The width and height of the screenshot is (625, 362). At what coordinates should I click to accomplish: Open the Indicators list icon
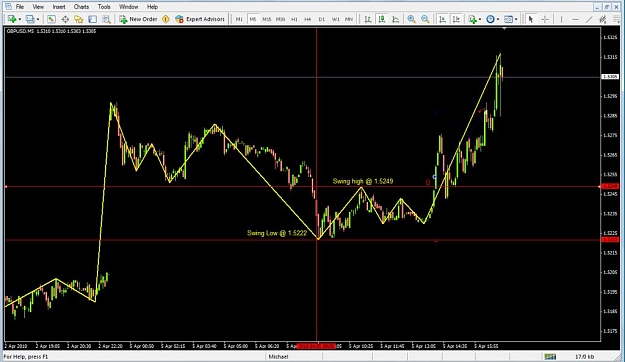point(473,19)
